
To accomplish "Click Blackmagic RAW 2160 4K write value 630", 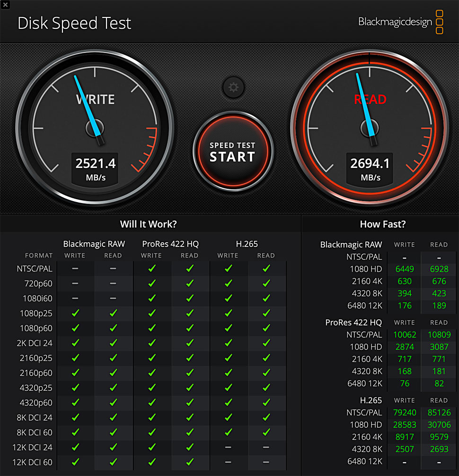I will point(405,281).
